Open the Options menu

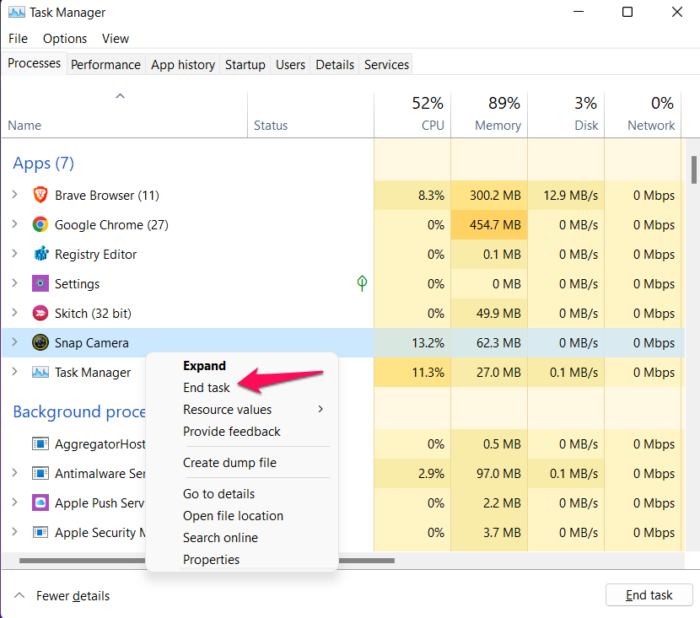point(65,39)
